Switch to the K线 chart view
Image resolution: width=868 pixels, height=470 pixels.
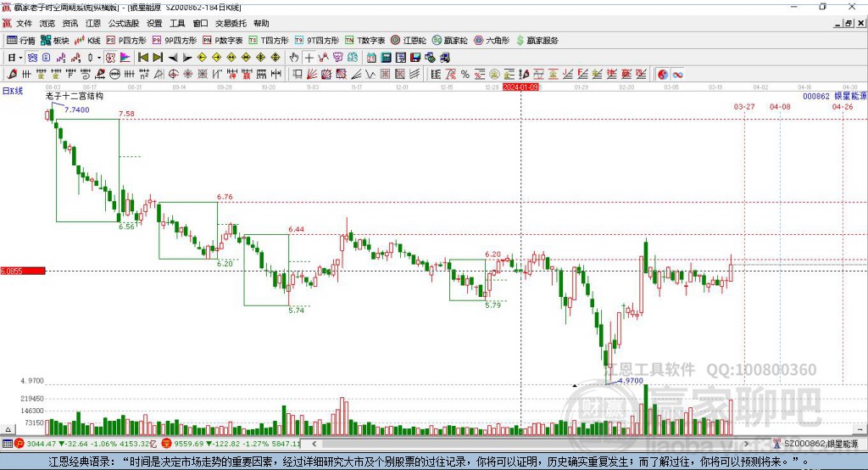point(87,41)
